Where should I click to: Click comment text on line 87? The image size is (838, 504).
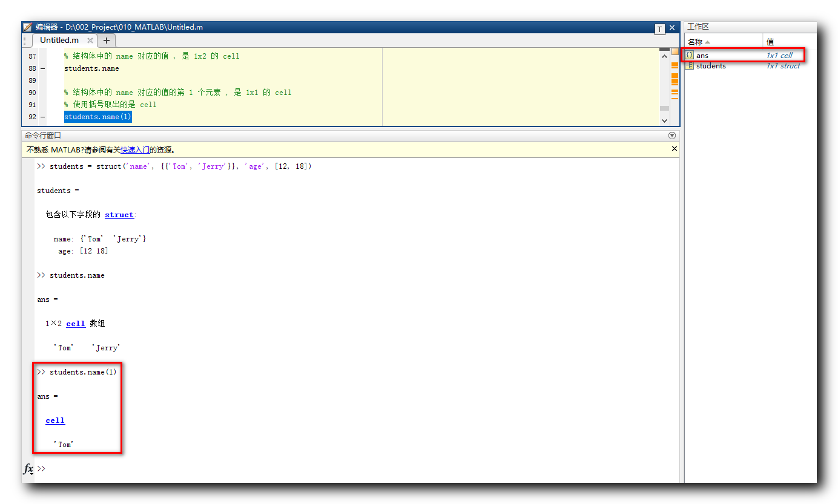(x=152, y=56)
